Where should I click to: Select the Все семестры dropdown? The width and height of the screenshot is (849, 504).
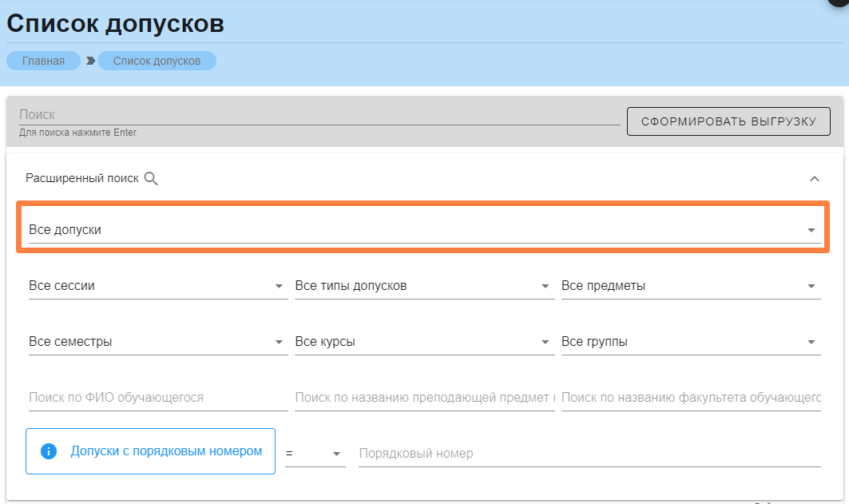[157, 342]
